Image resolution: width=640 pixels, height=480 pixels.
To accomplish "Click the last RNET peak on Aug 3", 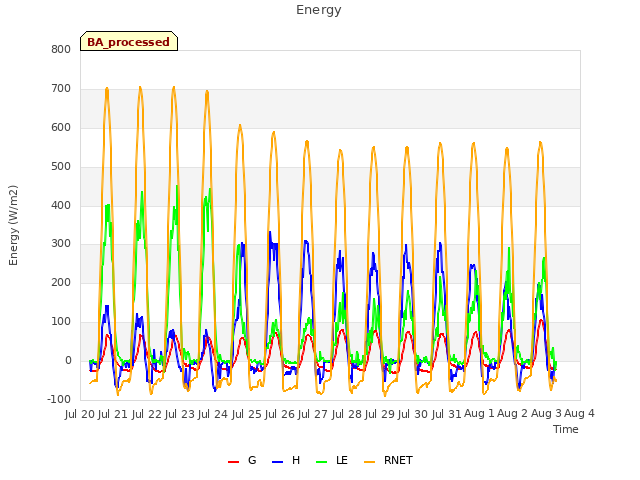I will point(540,143).
